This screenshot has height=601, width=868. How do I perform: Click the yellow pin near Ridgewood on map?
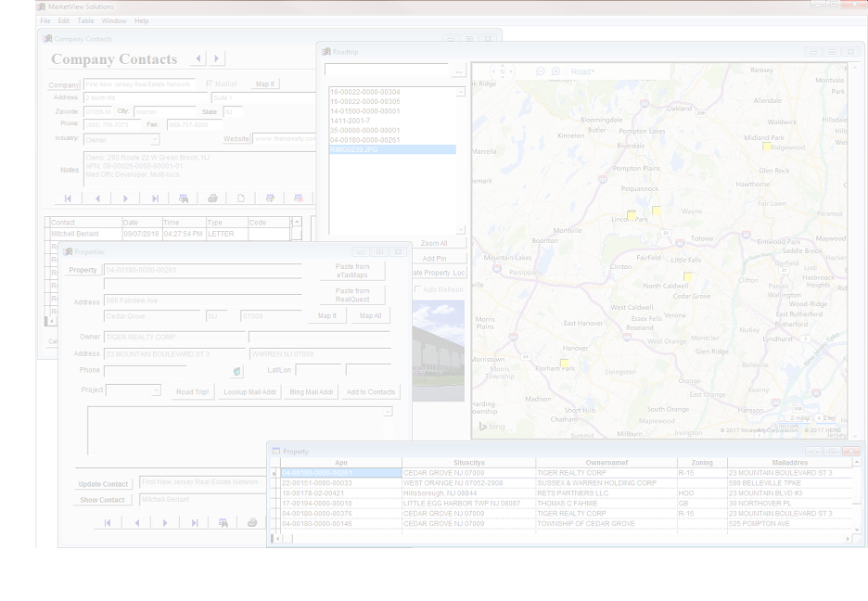767,147
